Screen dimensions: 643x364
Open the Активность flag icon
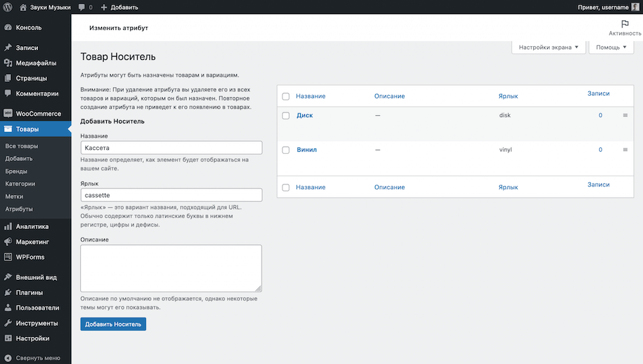pos(624,24)
